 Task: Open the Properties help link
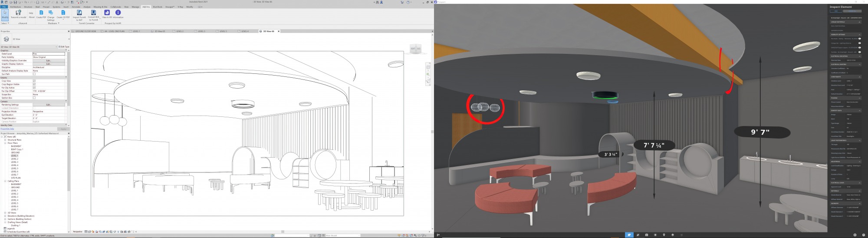click(x=7, y=129)
